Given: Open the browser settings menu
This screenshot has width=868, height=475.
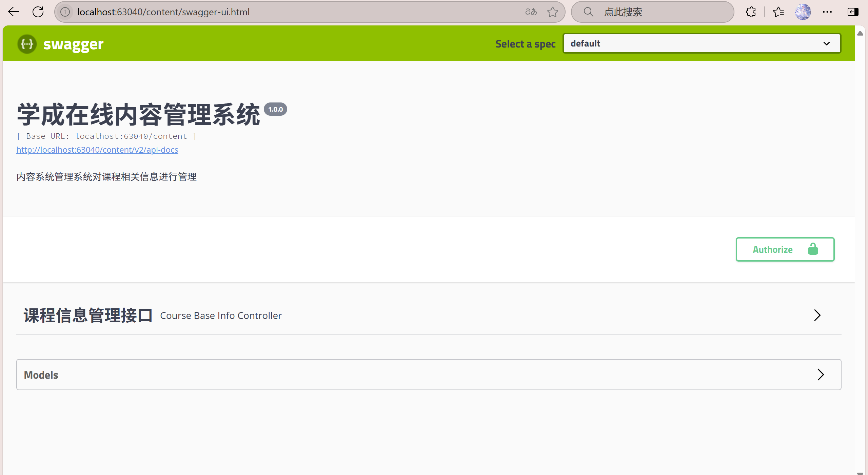Looking at the screenshot, I should pyautogui.click(x=827, y=12).
